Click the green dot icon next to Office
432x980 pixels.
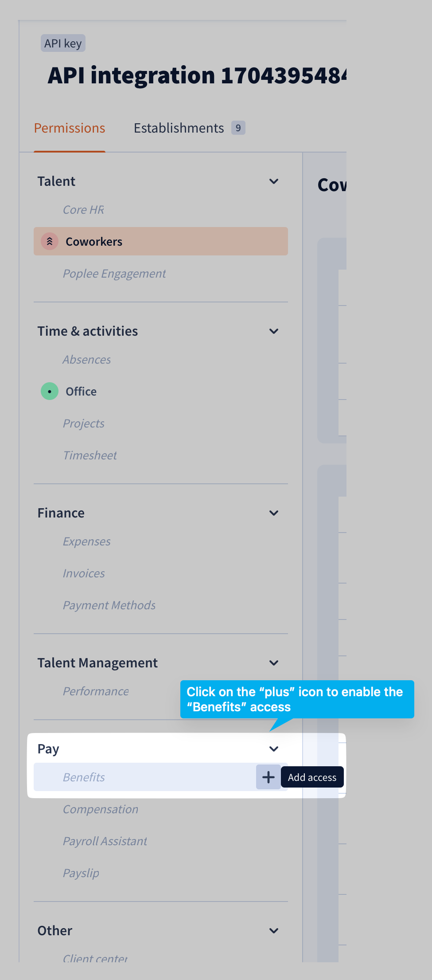pyautogui.click(x=50, y=391)
